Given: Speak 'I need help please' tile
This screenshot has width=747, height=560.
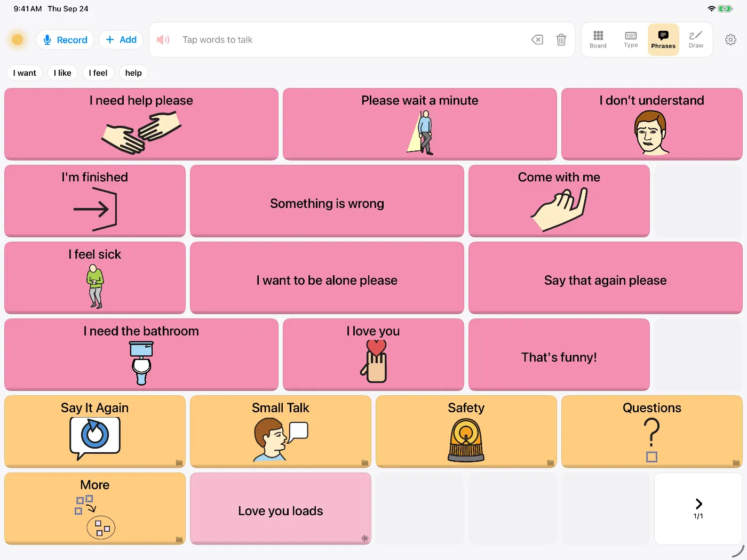Looking at the screenshot, I should (141, 124).
